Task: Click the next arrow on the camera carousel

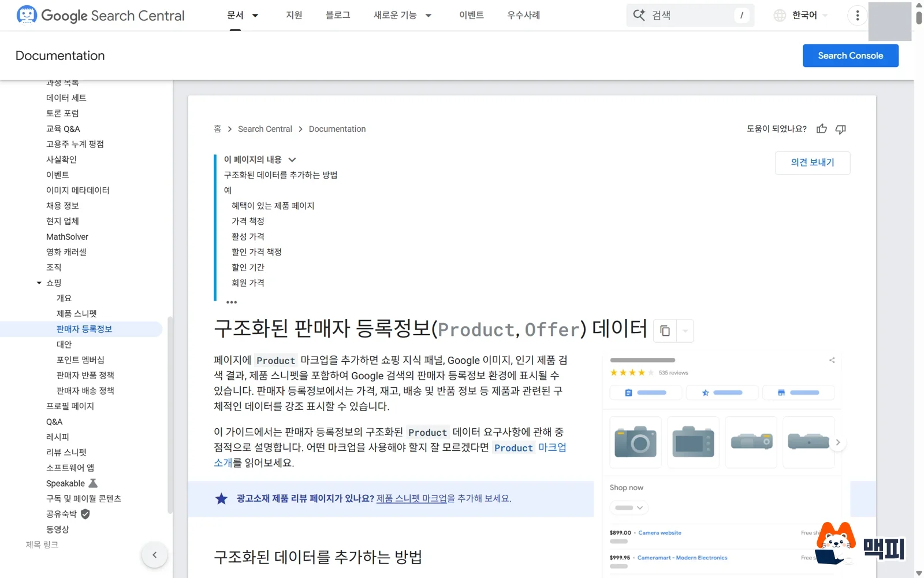Action: tap(838, 442)
